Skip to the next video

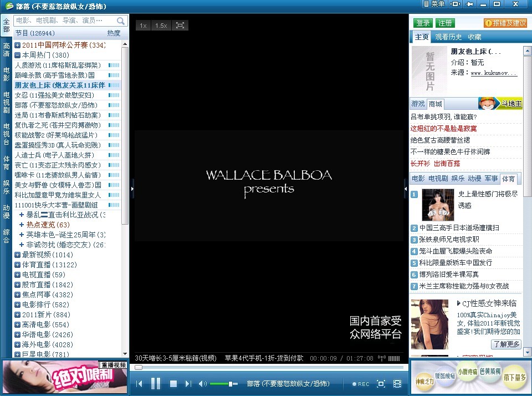tap(188, 384)
